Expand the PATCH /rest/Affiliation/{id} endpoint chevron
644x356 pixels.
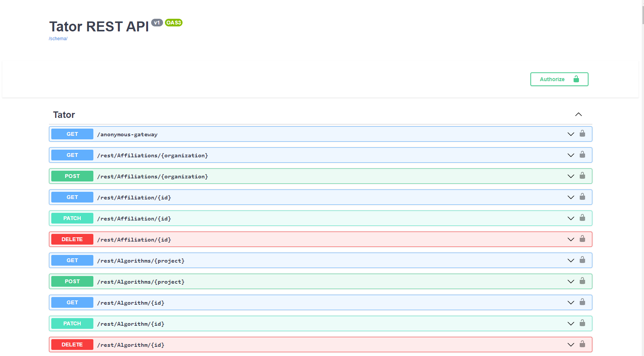[571, 218]
